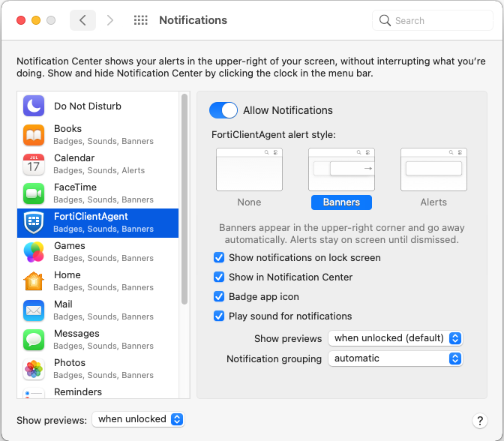Select the Home app icon
The width and height of the screenshot is (504, 441).
(34, 281)
